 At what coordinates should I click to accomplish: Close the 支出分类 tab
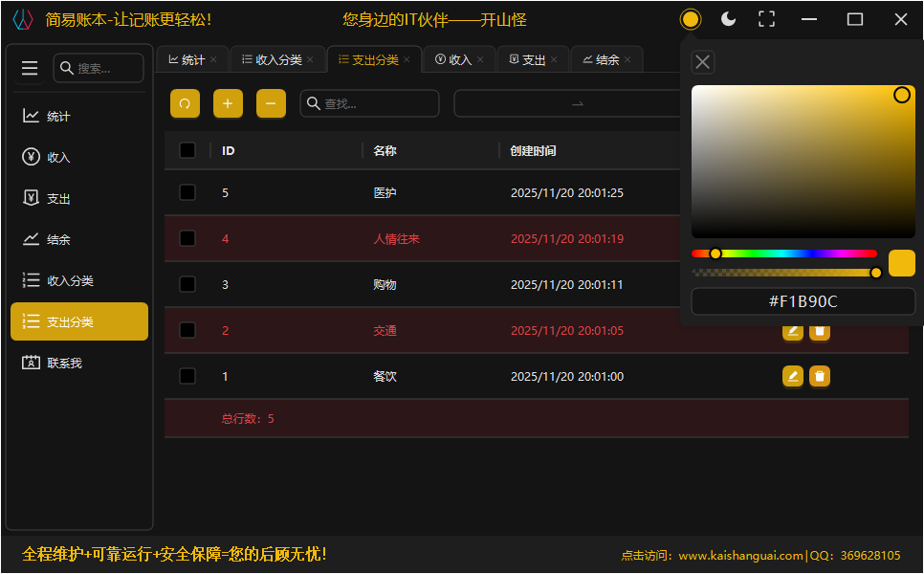[x=407, y=59]
